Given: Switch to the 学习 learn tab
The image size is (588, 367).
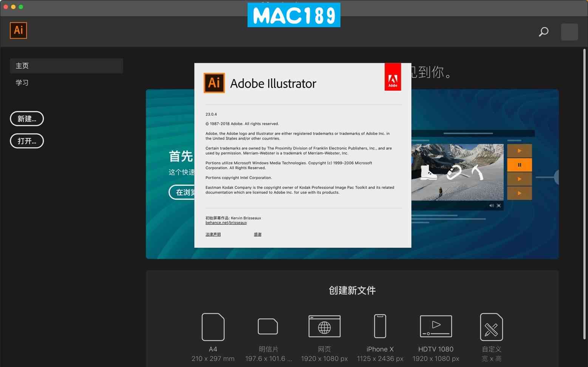Looking at the screenshot, I should 22,83.
